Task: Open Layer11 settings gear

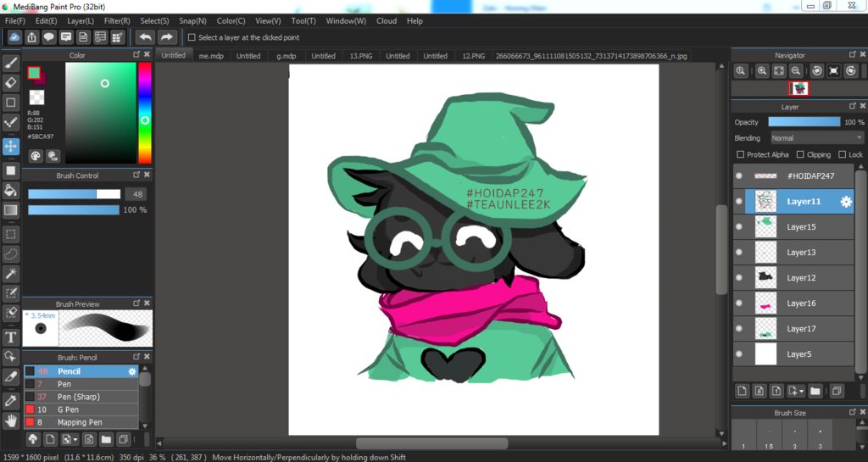Action: tap(846, 202)
